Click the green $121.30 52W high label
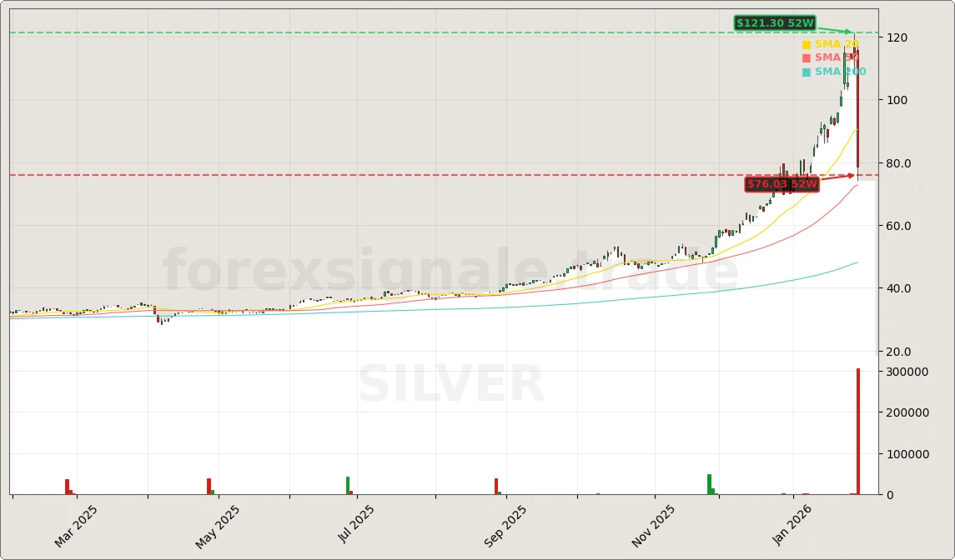The image size is (955, 560). point(775,23)
